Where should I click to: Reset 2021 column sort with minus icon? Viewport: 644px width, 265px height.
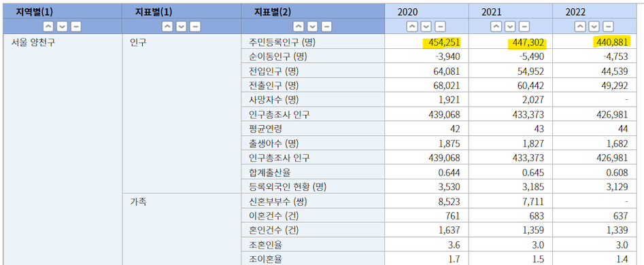point(524,26)
